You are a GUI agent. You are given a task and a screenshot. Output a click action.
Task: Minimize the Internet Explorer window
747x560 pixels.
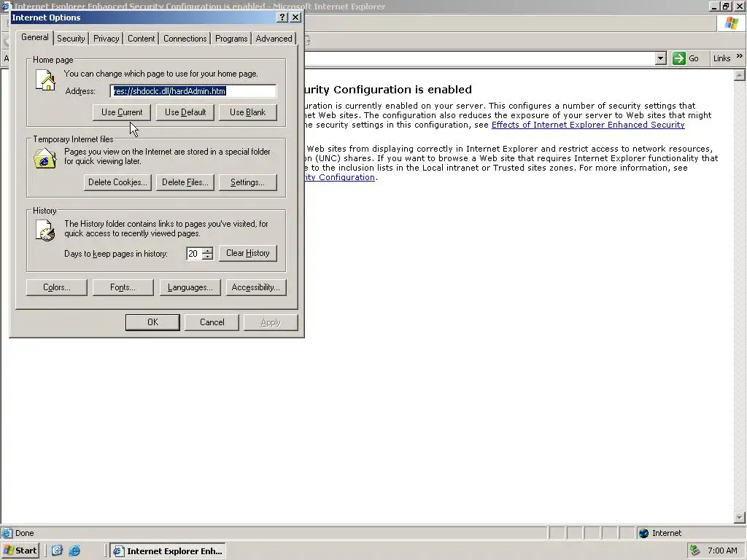click(x=714, y=6)
